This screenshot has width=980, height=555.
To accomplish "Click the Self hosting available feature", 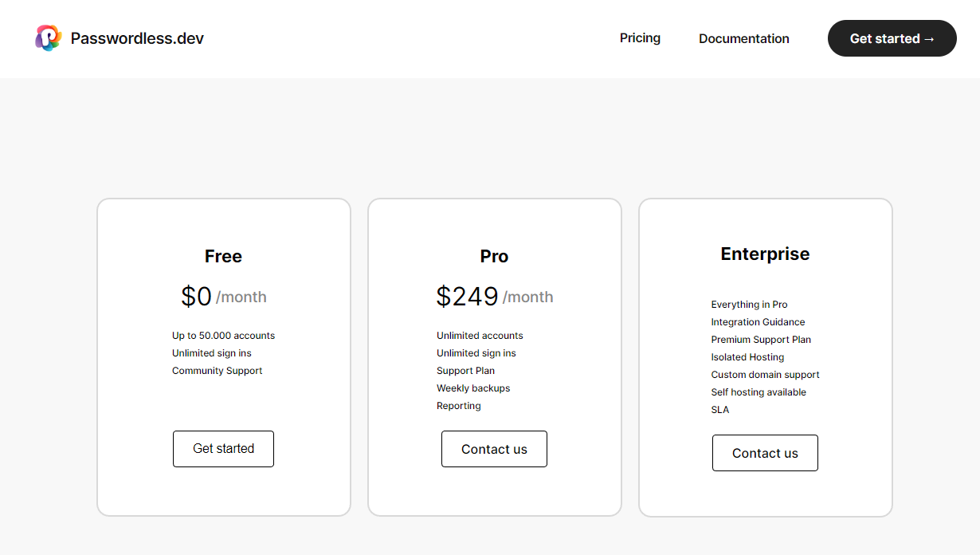I will (x=759, y=392).
